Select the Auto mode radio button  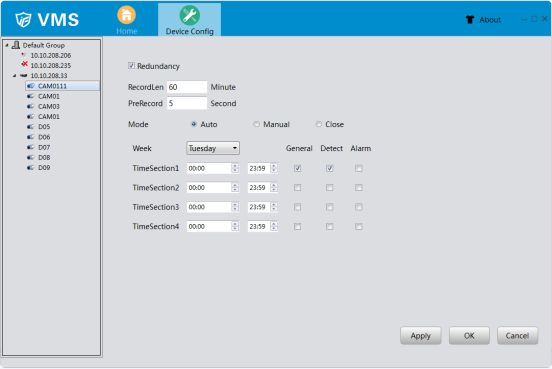point(194,124)
